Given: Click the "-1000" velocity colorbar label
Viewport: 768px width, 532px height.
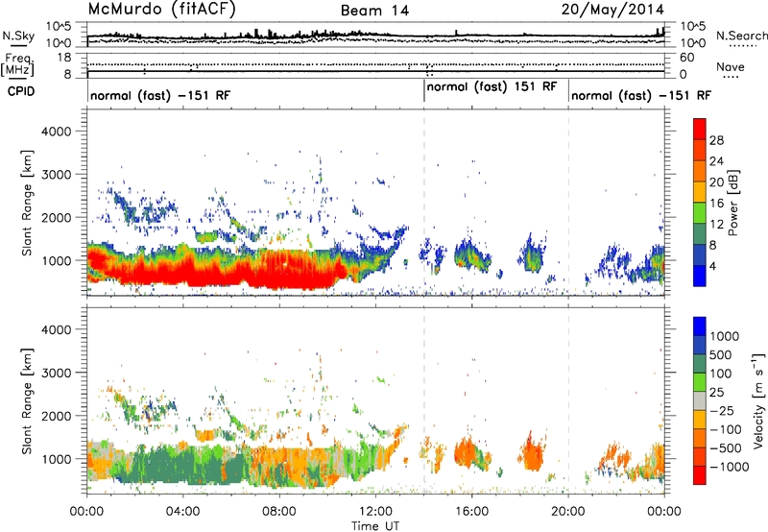Looking at the screenshot, I should click(x=729, y=467).
